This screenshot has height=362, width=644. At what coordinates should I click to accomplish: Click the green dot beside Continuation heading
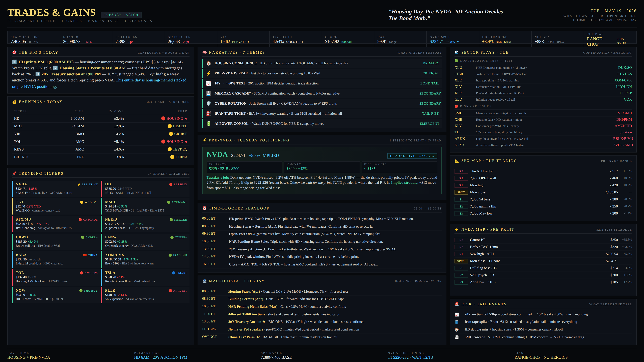tap(456, 61)
